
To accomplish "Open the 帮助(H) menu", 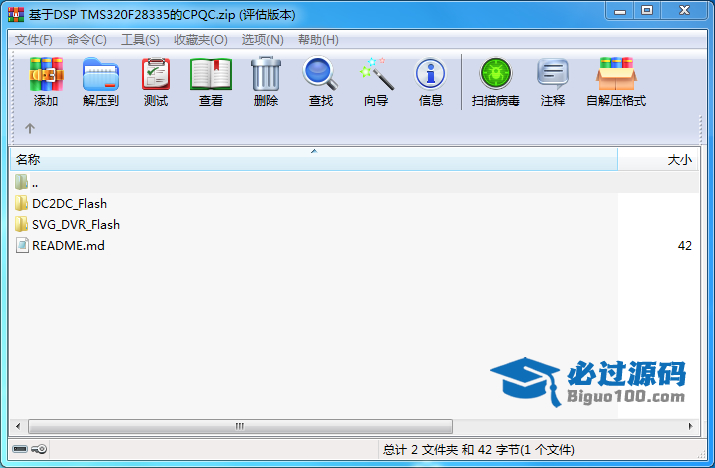I will tap(318, 40).
